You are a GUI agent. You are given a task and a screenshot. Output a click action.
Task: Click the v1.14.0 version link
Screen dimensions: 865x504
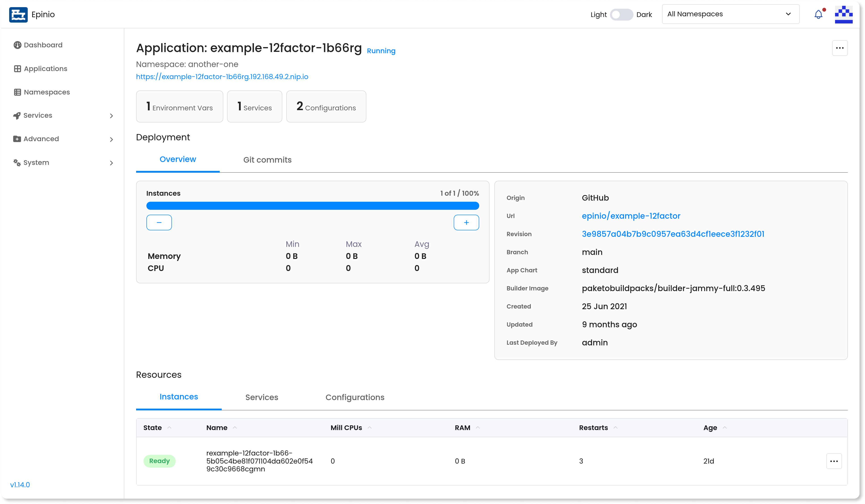pyautogui.click(x=20, y=485)
